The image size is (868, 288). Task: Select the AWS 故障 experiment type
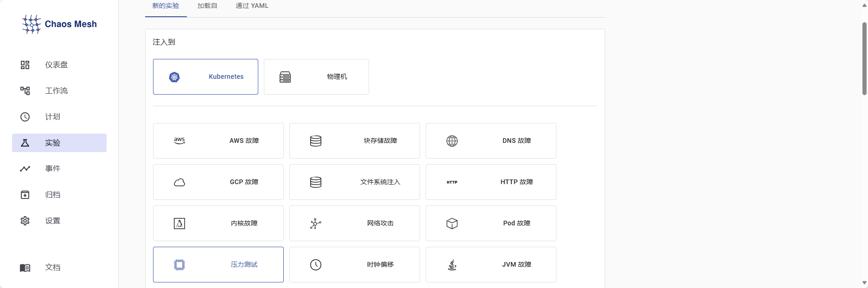[x=218, y=141]
